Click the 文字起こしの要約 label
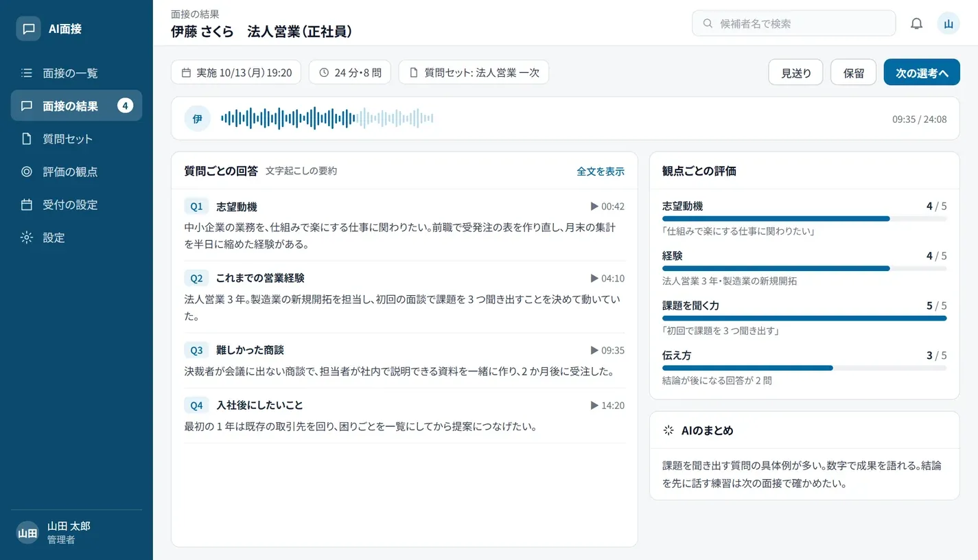This screenshot has width=978, height=560. (301, 171)
